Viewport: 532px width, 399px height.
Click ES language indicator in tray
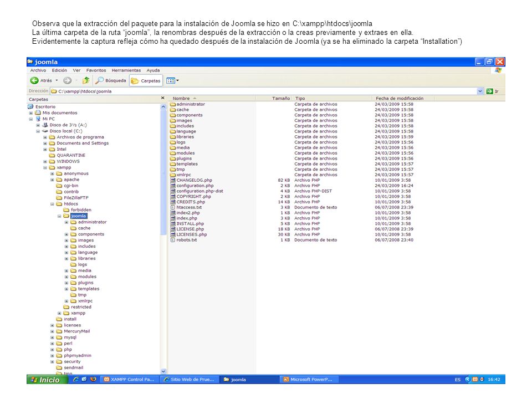click(457, 380)
